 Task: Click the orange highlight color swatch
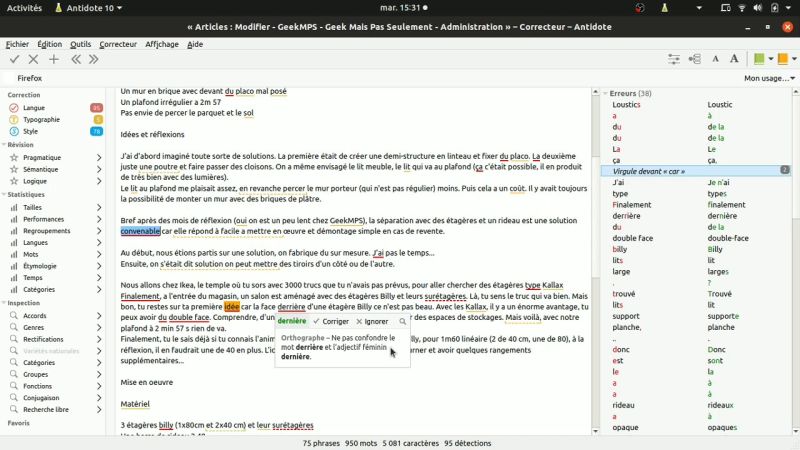(x=783, y=59)
